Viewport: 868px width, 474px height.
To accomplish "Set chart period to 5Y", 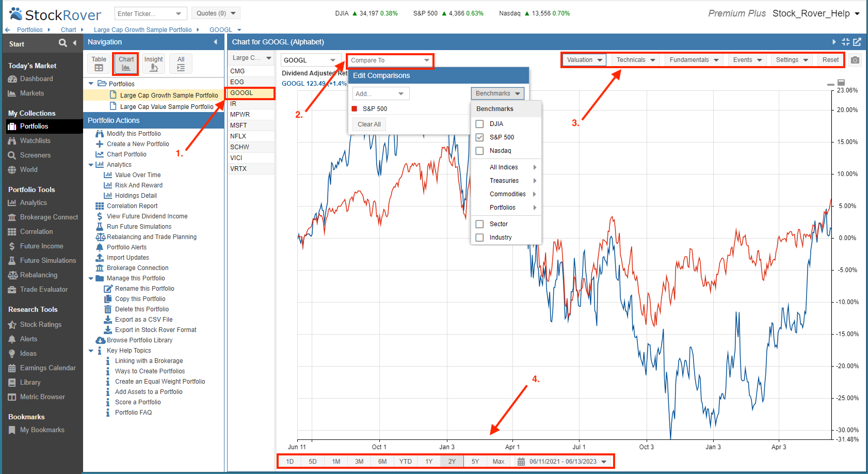I will tap(475, 462).
